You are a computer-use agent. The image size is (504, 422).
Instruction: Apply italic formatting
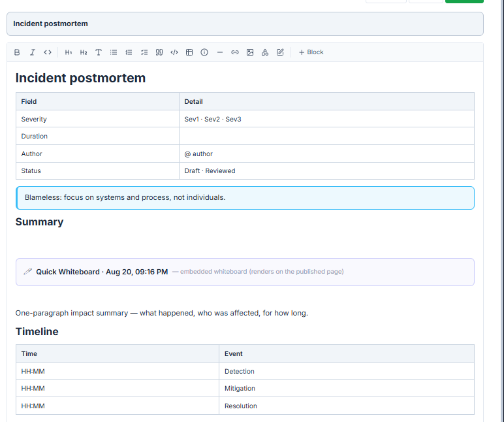pyautogui.click(x=32, y=52)
